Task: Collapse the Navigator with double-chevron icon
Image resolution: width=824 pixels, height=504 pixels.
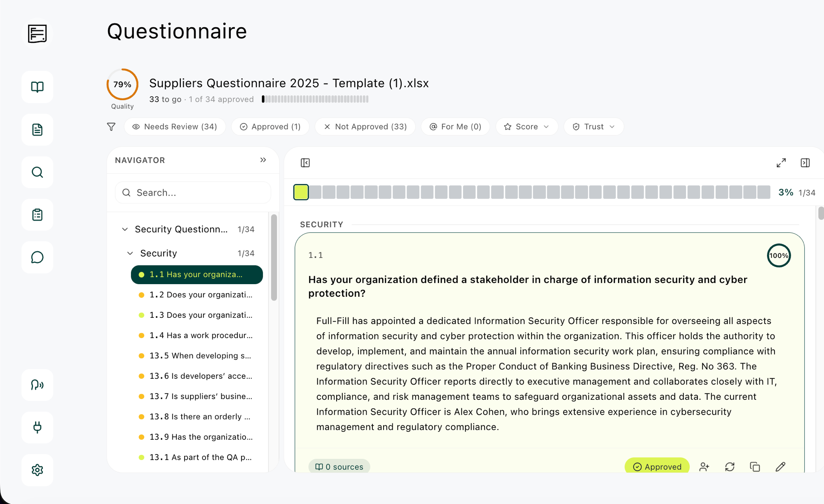Action: [x=263, y=160]
